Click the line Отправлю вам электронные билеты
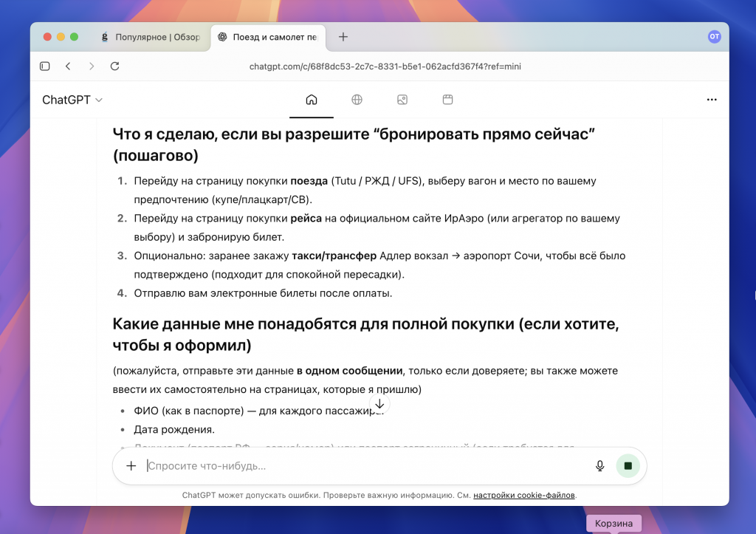756x534 pixels. click(263, 293)
